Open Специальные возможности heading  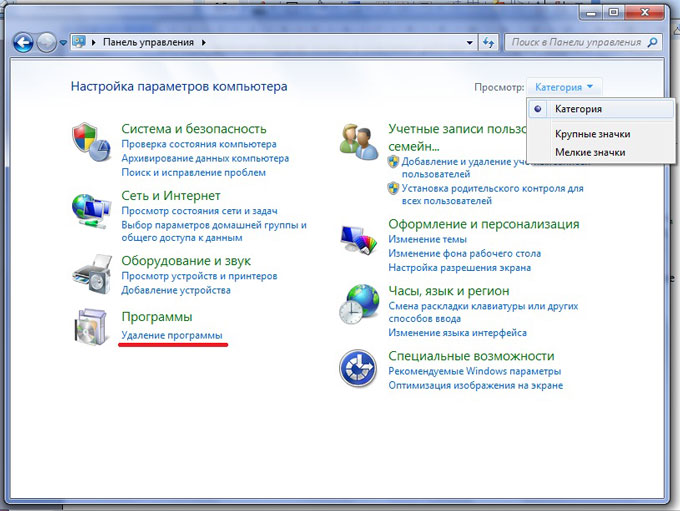point(471,356)
